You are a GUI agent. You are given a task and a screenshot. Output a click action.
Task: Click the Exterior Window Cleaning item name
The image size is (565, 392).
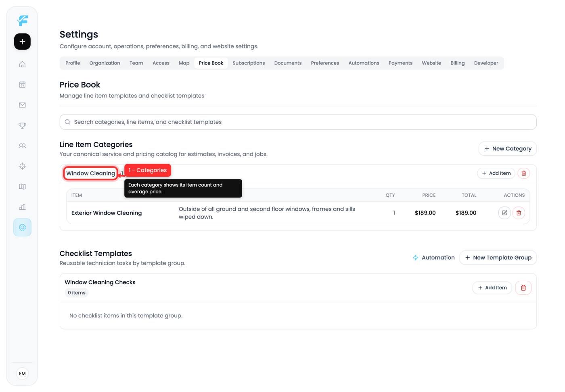107,213
